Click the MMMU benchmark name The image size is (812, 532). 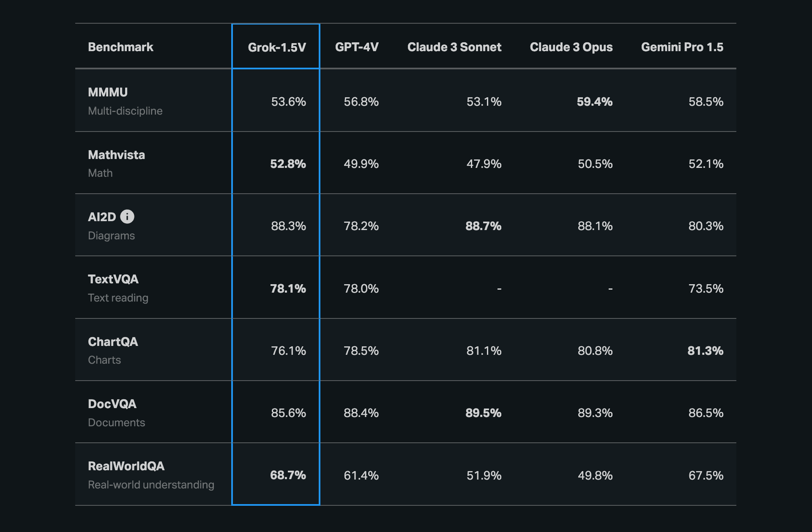coord(108,92)
